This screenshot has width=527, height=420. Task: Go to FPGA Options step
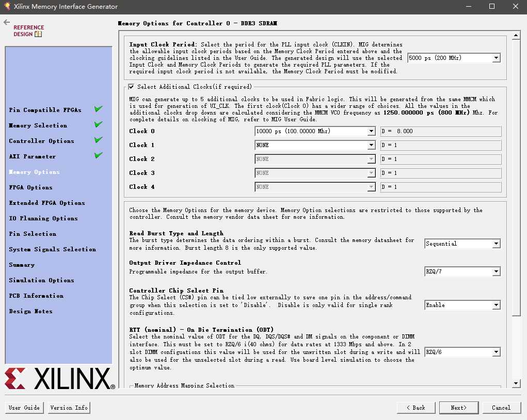click(30, 187)
